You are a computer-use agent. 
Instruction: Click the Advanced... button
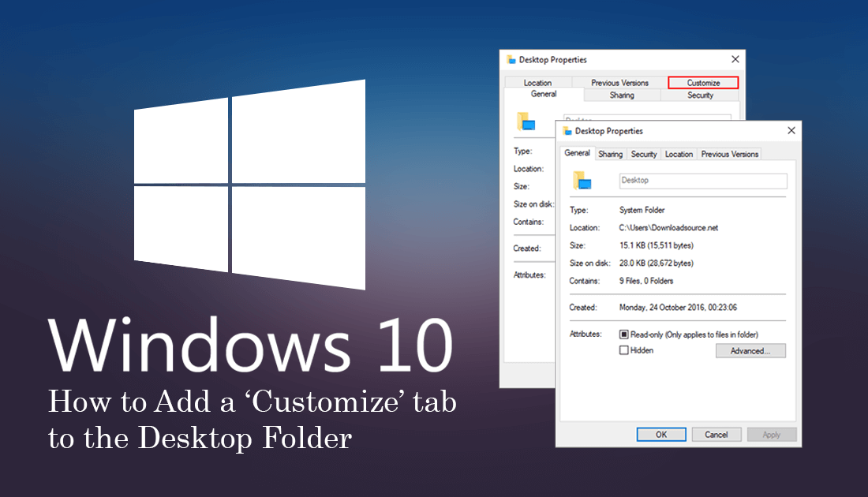tap(750, 351)
